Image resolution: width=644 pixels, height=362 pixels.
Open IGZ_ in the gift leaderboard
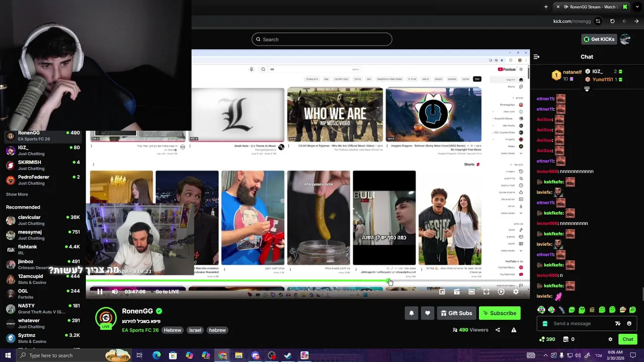605,72
